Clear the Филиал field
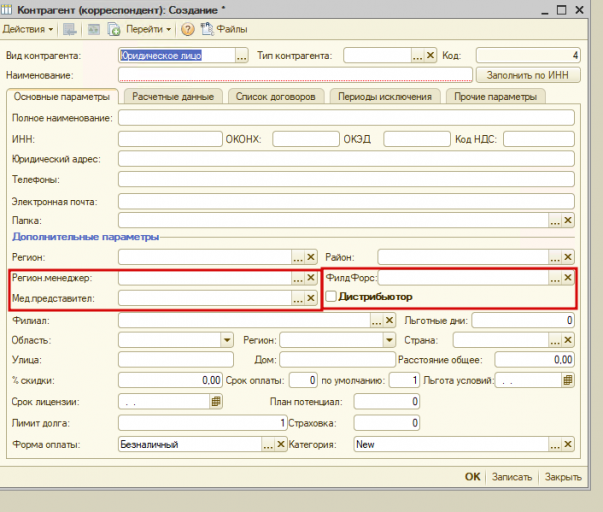Image resolution: width=603 pixels, height=512 pixels. tap(389, 320)
